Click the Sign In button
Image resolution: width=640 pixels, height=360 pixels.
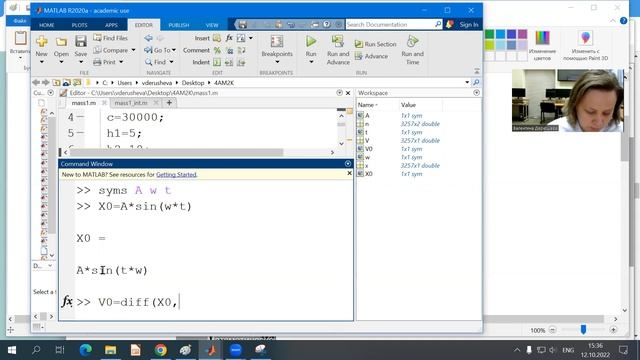pos(469,24)
